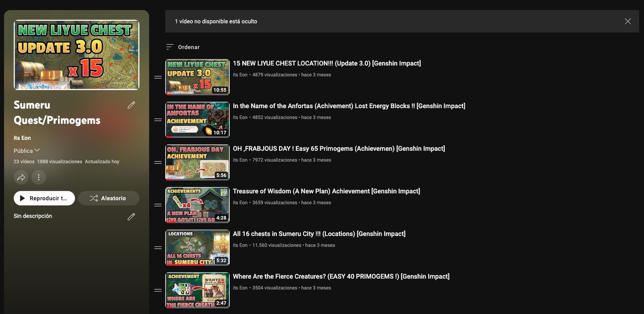
Task: Open the Frabjous Day video thumbnail
Action: pos(197,162)
